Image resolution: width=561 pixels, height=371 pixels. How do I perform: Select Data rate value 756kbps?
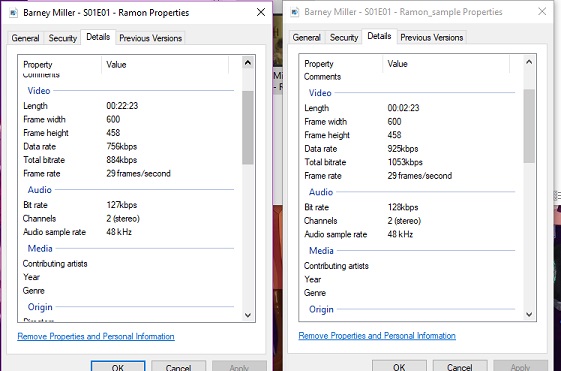[122, 146]
